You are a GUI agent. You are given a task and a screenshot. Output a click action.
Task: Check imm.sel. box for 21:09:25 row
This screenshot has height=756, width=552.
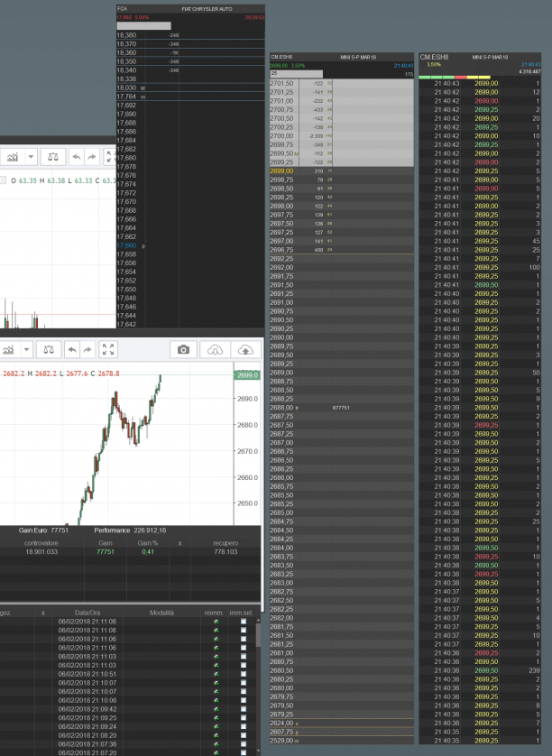[x=244, y=718]
